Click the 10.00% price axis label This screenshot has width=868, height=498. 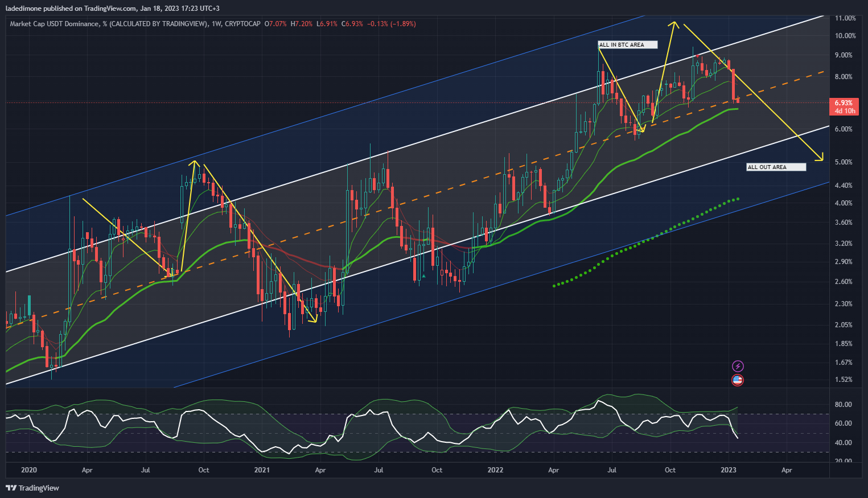845,36
